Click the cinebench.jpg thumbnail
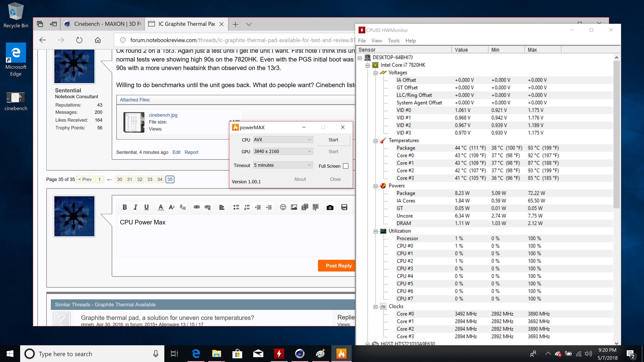 point(134,122)
